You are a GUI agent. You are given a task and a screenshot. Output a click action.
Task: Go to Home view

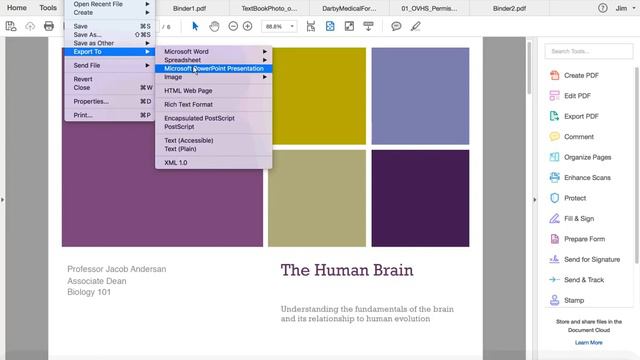pyautogui.click(x=17, y=8)
